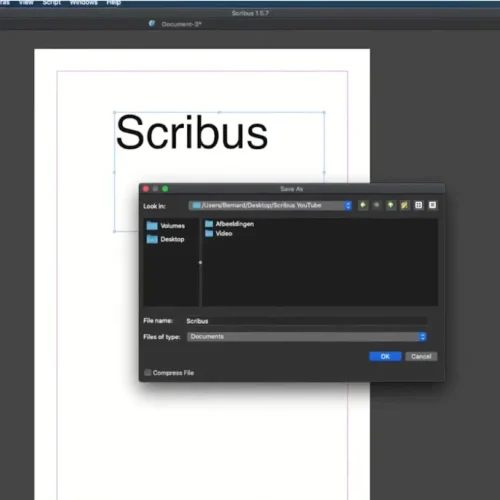Click the Back arrow icon in Save As

363,205
